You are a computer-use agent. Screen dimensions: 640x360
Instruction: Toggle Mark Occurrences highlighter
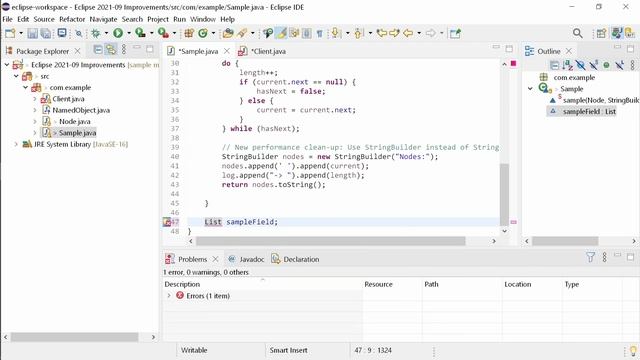click(282, 33)
